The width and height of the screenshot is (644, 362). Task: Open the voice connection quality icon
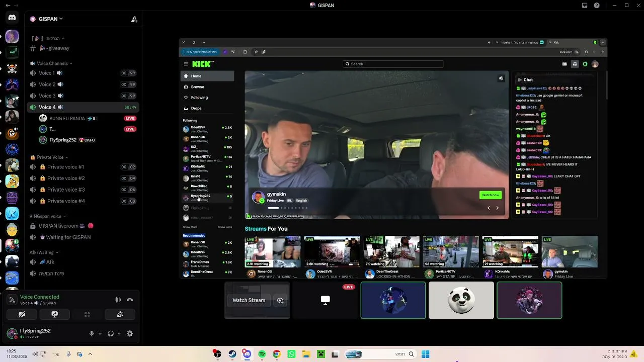[12, 300]
